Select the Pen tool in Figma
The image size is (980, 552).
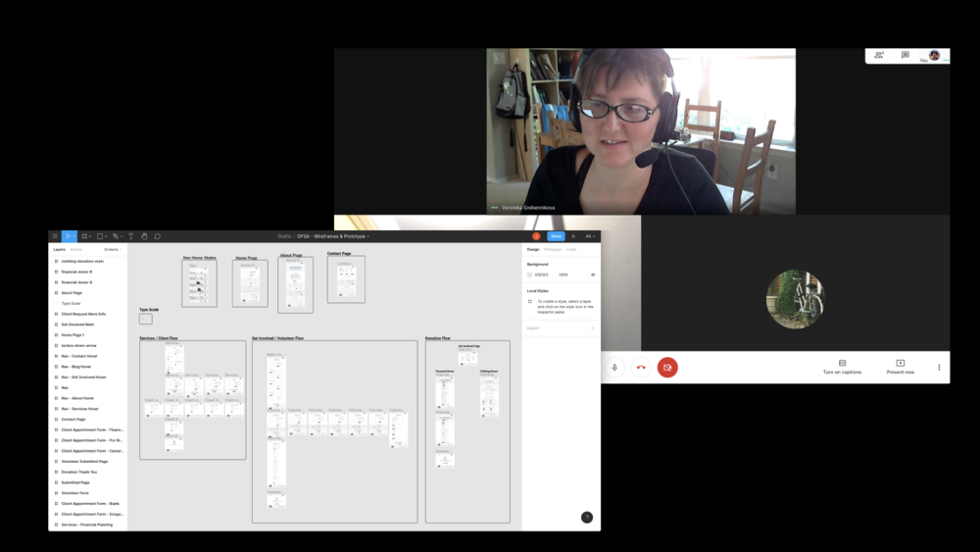tap(115, 236)
